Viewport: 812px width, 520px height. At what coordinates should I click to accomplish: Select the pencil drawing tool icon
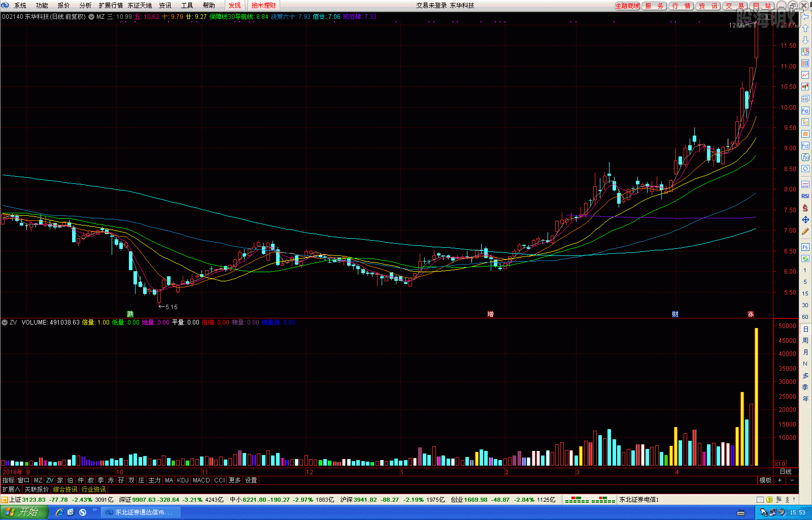click(x=805, y=232)
